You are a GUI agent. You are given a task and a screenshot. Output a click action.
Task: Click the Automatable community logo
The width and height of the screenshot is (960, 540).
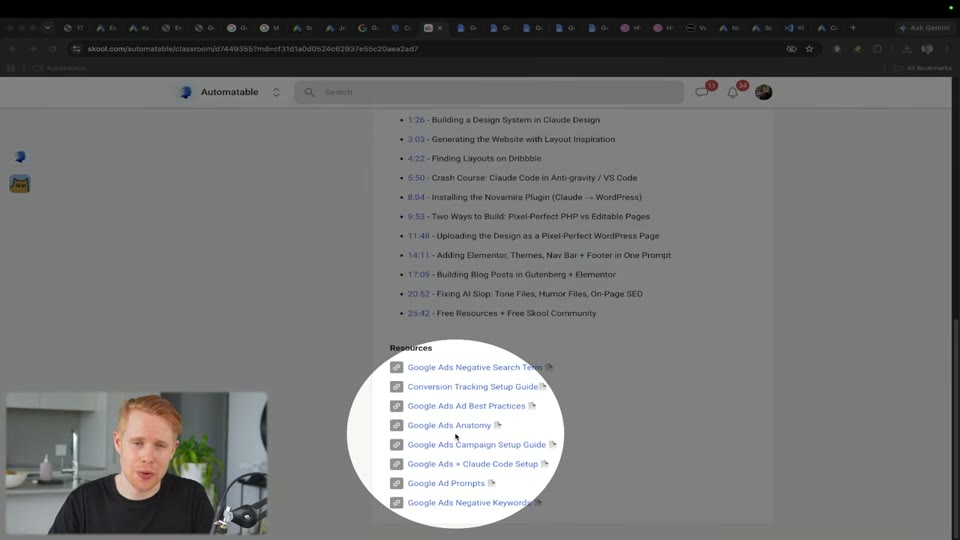[186, 92]
